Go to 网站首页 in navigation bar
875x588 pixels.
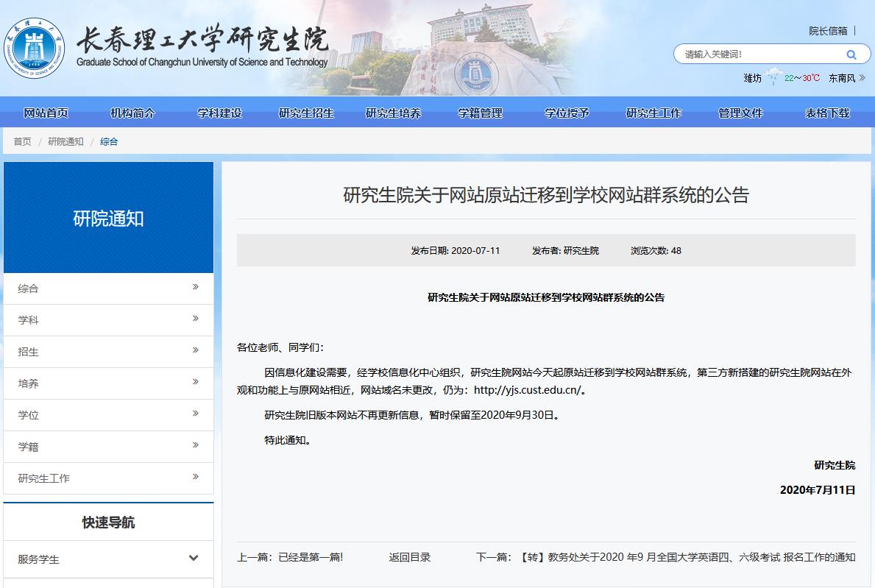pos(46,113)
